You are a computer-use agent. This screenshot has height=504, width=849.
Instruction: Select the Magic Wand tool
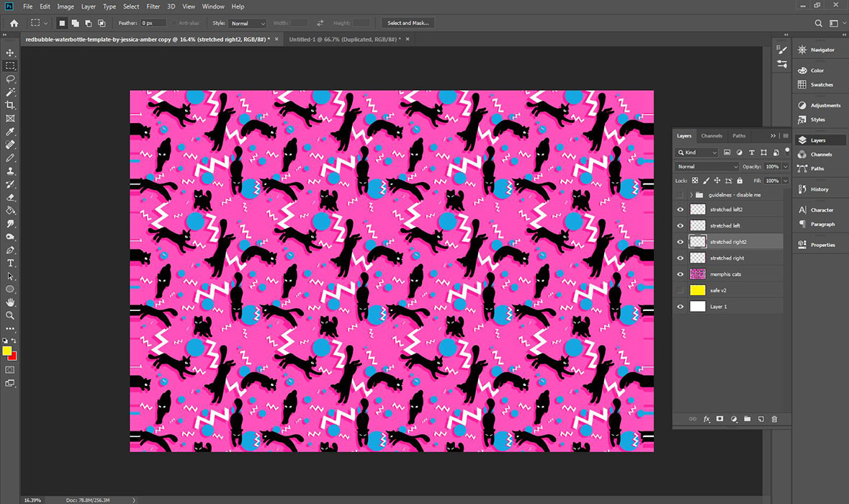10,92
